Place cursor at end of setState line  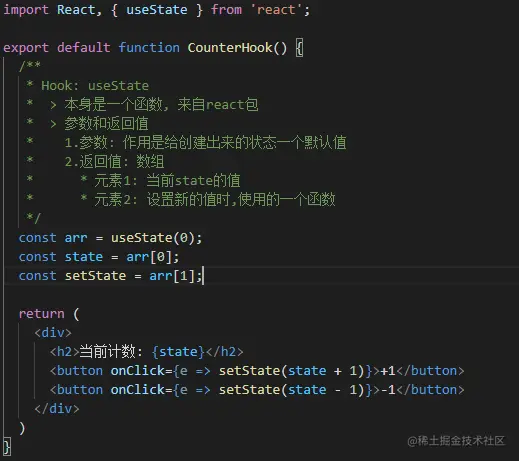[x=203, y=276]
